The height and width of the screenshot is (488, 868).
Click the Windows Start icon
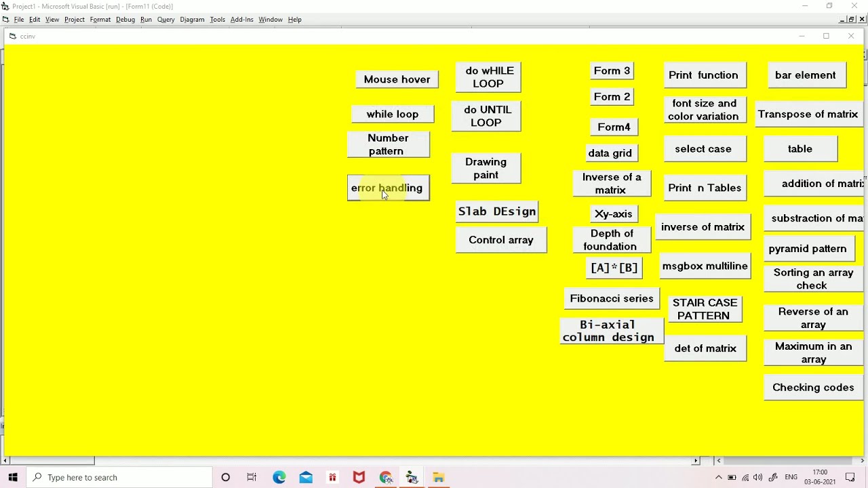(x=13, y=477)
